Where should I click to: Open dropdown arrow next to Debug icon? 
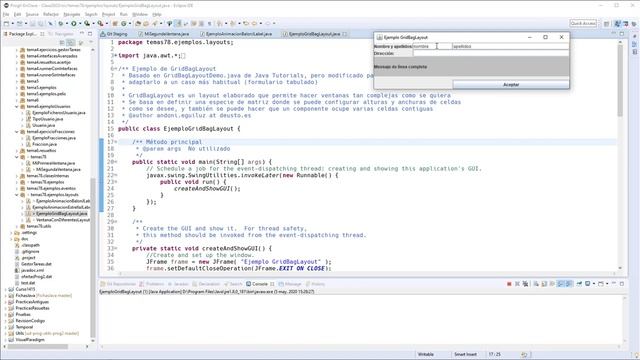[x=66, y=24]
